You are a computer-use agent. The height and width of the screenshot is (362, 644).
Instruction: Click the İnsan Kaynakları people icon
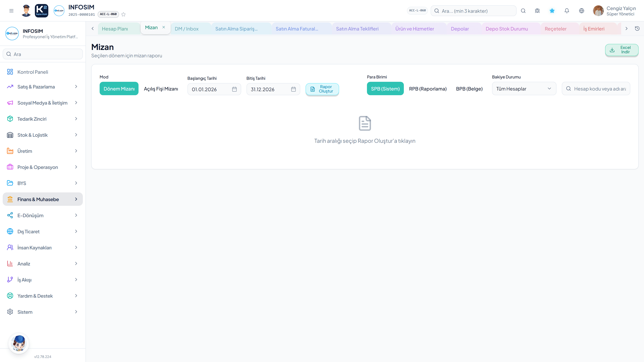coord(10,248)
